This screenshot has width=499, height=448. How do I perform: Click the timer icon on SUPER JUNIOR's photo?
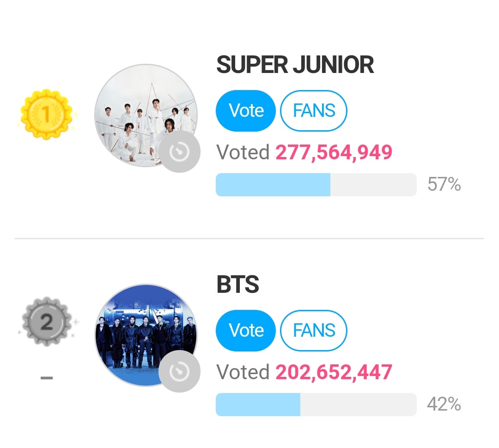[180, 151]
